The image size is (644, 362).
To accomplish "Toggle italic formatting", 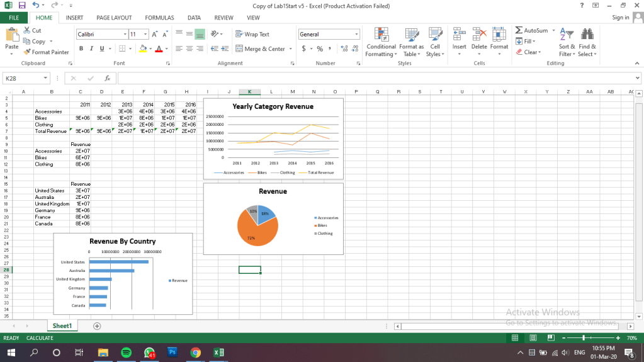I will (x=91, y=49).
